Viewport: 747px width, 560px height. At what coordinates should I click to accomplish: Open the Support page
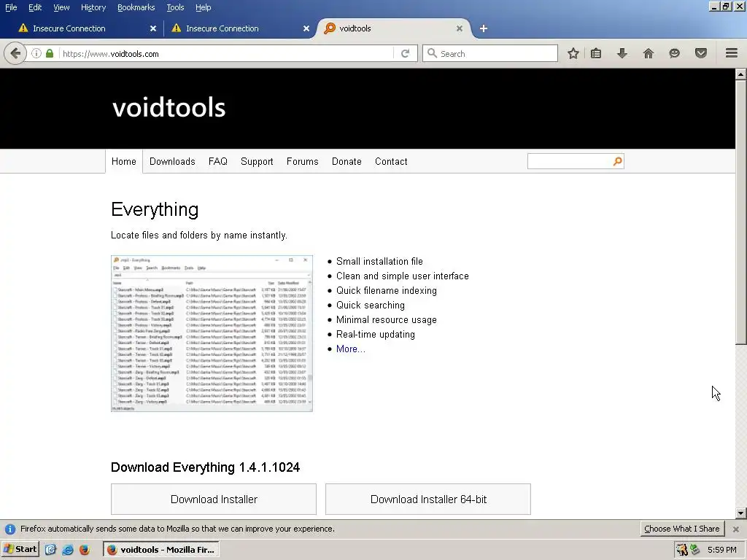tap(257, 161)
